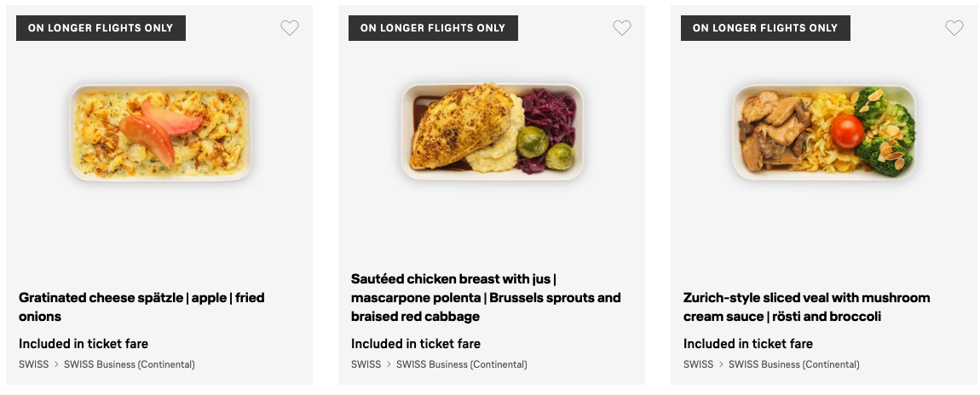Select SWISS Business (Continental) on veal card
This screenshot has width=980, height=395.
[794, 364]
